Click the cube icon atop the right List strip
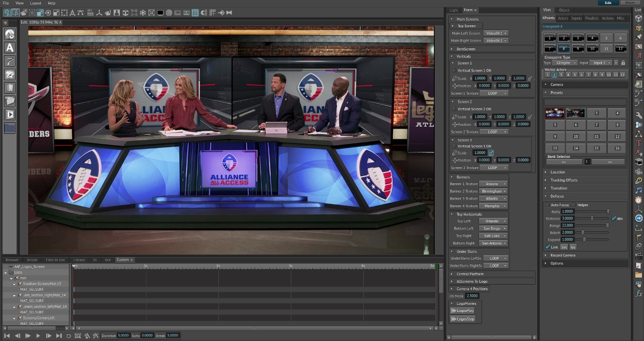Viewport: 644px width, 341px height. point(638,18)
